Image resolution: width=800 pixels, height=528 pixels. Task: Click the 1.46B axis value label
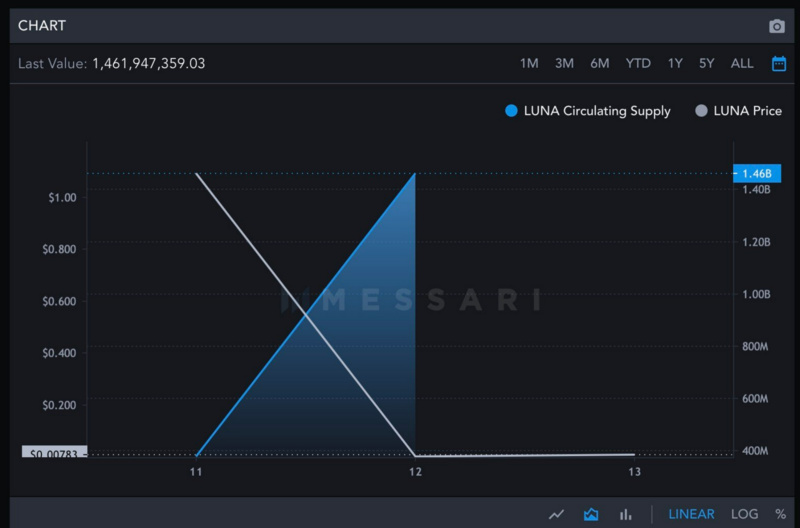756,173
